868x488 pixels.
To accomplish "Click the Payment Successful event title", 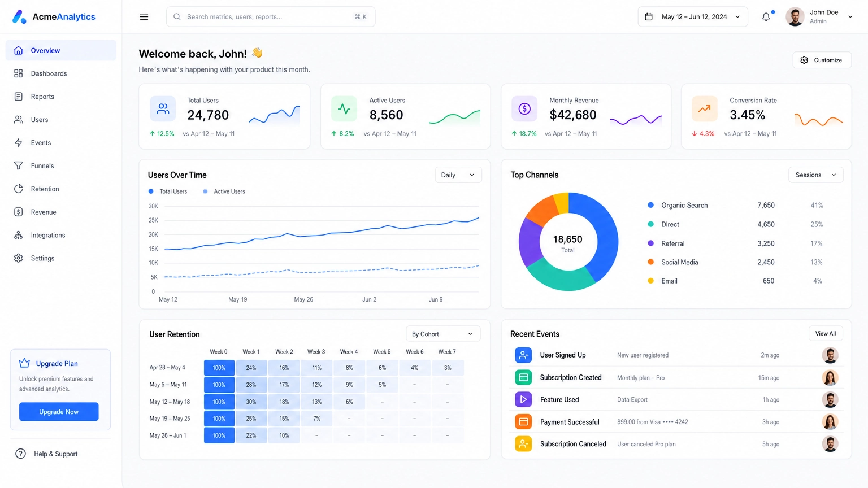I will 570,422.
